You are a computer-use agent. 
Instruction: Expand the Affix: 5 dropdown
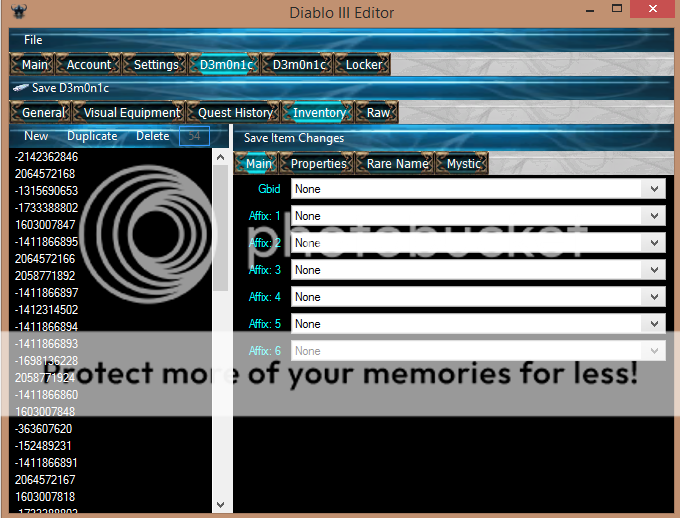[x=655, y=324]
